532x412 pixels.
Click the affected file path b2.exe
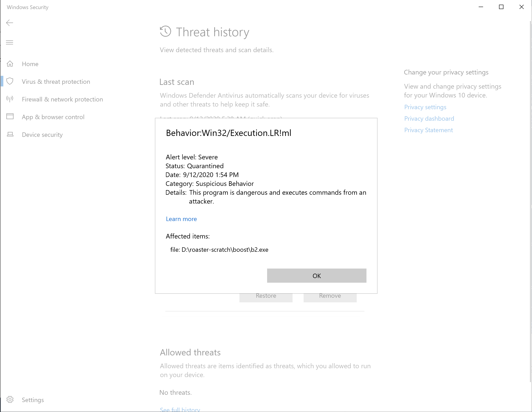coord(220,250)
